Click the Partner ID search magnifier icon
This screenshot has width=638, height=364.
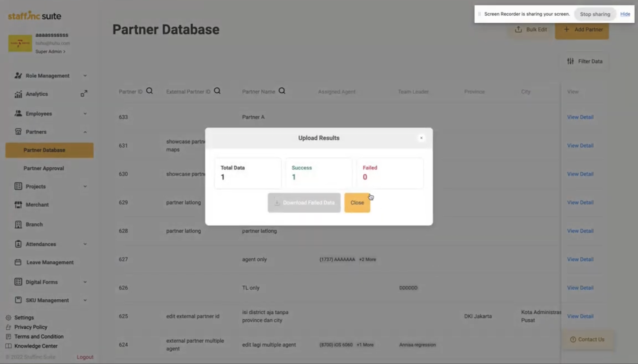pos(149,91)
